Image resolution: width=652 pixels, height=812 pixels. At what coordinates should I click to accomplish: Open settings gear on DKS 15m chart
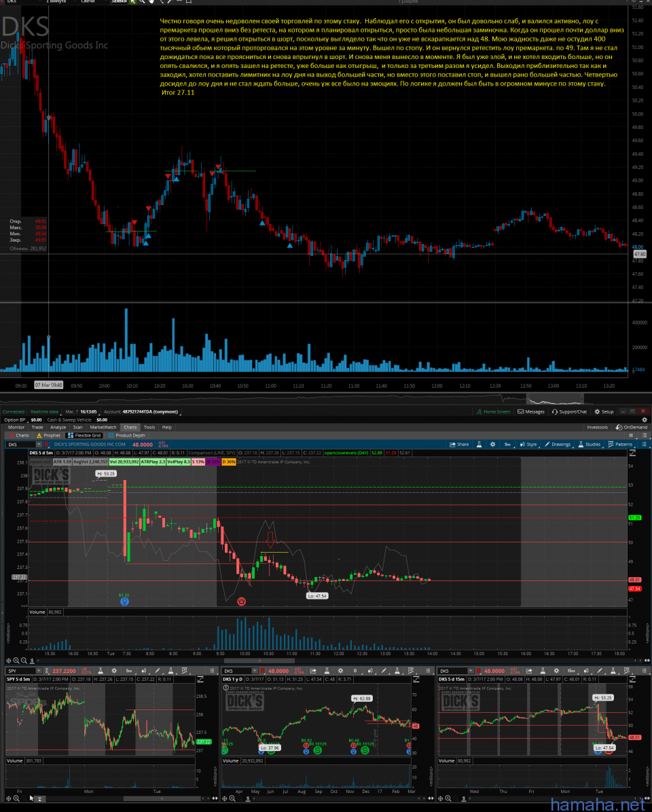click(556, 671)
